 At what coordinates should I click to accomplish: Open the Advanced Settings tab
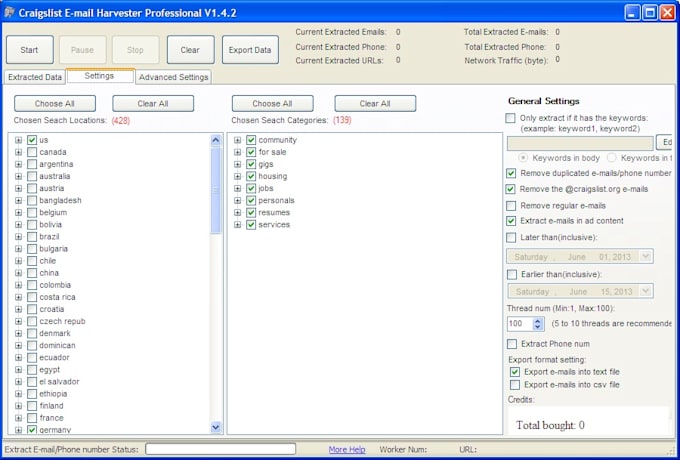pos(173,77)
